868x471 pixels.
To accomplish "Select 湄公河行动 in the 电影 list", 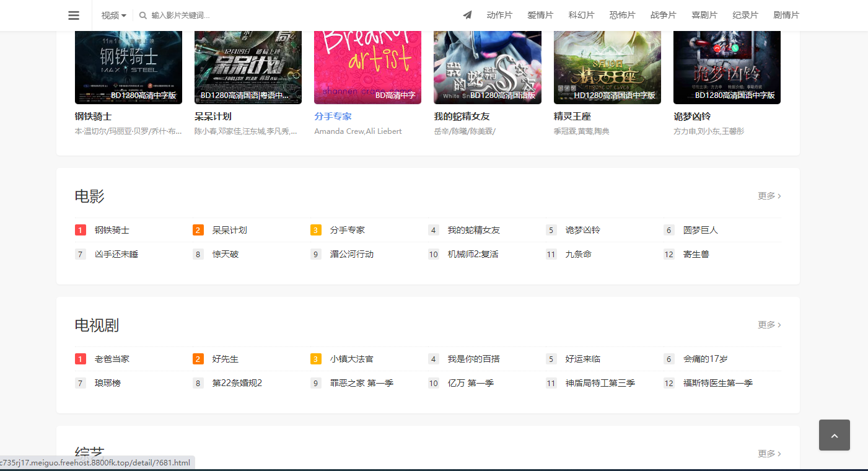I will (x=352, y=254).
